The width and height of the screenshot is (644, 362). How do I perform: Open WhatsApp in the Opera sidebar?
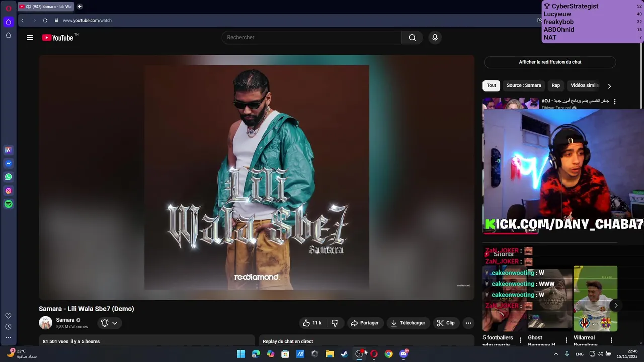point(8,177)
